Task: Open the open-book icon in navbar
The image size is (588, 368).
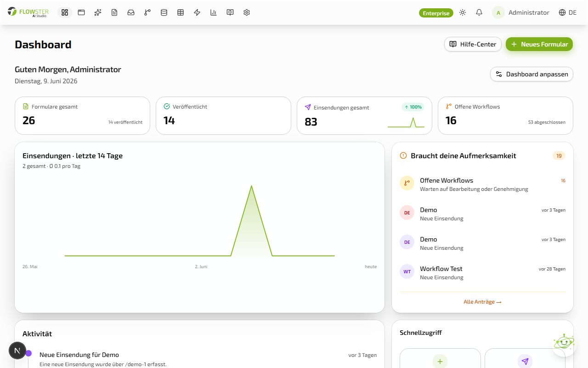Action: pos(230,12)
